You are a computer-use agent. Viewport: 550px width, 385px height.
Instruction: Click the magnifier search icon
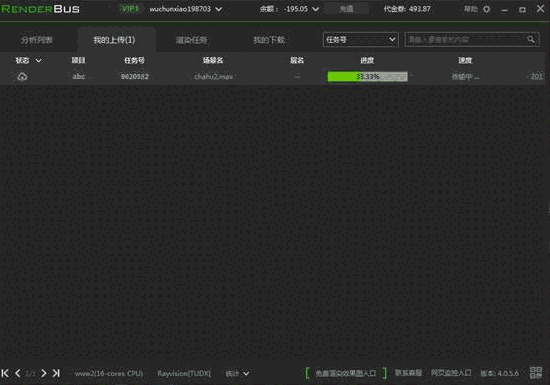coord(531,40)
